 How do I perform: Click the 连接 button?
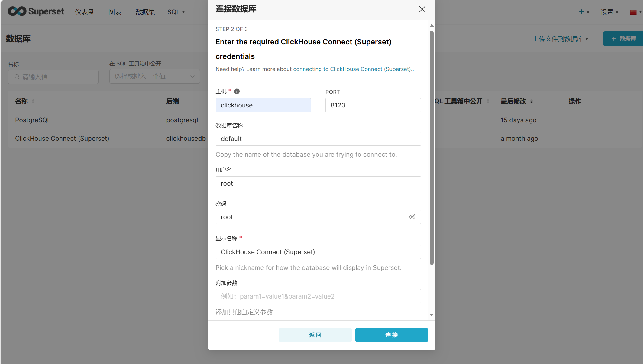pyautogui.click(x=391, y=335)
